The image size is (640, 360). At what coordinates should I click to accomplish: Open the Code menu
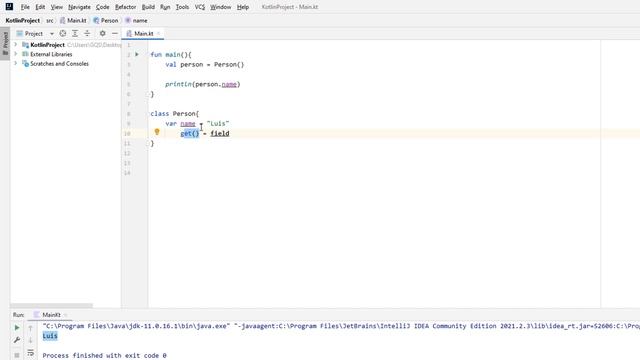(x=102, y=7)
